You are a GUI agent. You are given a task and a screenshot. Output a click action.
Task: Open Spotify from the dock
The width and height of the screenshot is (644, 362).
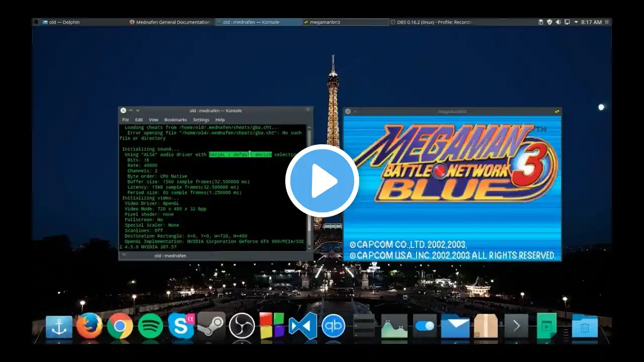[150, 327]
